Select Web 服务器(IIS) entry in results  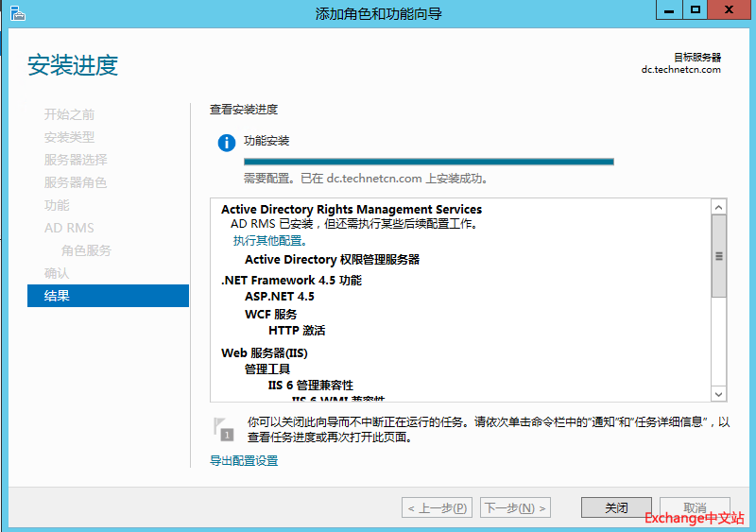pyautogui.click(x=264, y=353)
